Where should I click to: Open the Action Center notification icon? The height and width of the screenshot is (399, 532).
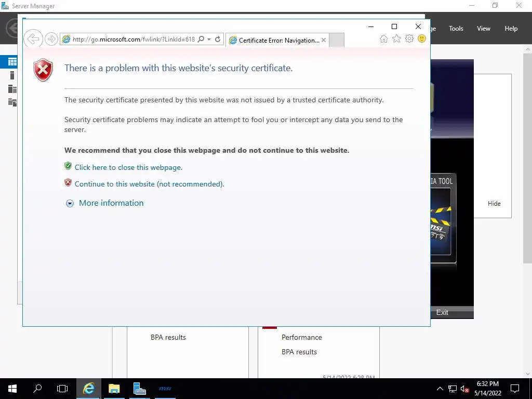point(515,389)
